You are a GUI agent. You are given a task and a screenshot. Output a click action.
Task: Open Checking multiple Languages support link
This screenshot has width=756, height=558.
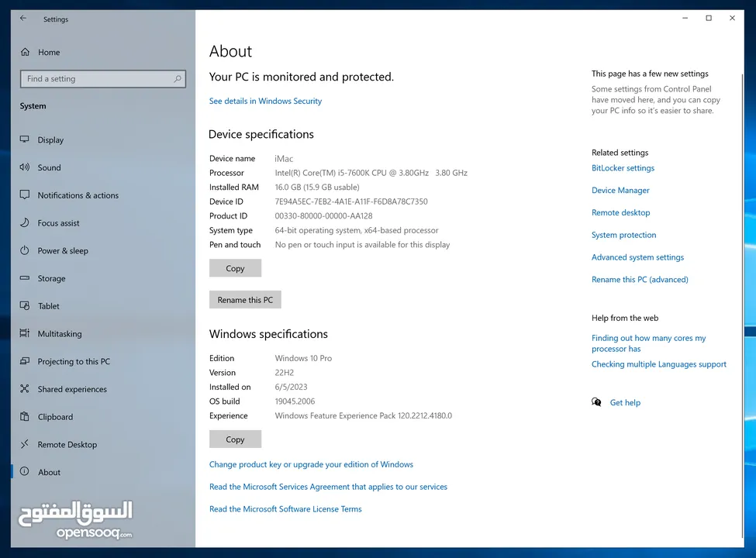coord(658,364)
